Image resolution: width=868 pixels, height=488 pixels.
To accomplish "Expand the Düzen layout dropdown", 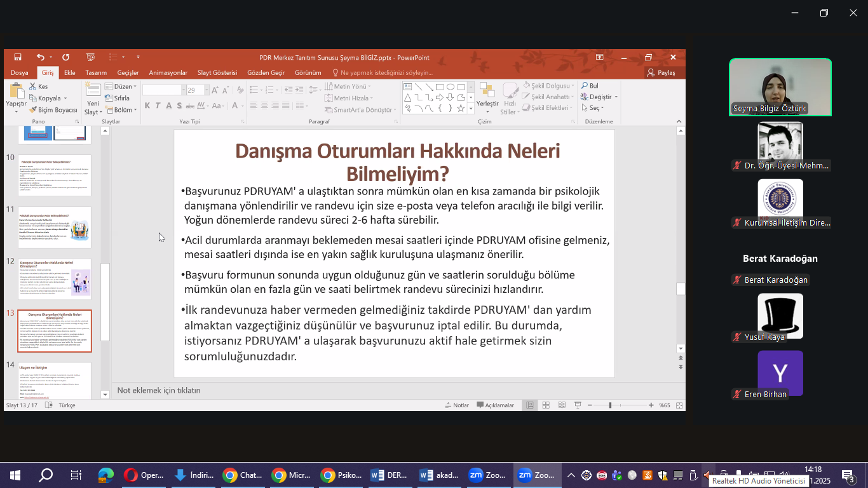I will pyautogui.click(x=121, y=86).
